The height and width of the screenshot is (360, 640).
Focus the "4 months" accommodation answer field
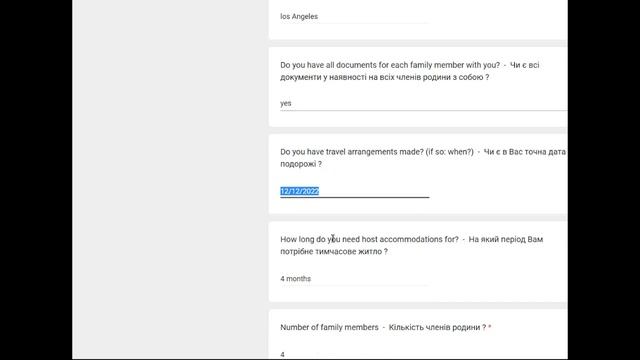354,279
